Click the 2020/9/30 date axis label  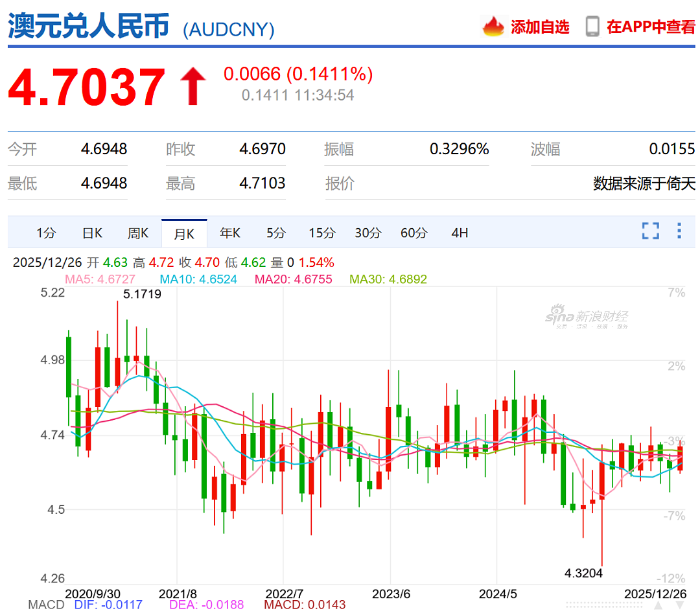(93, 594)
